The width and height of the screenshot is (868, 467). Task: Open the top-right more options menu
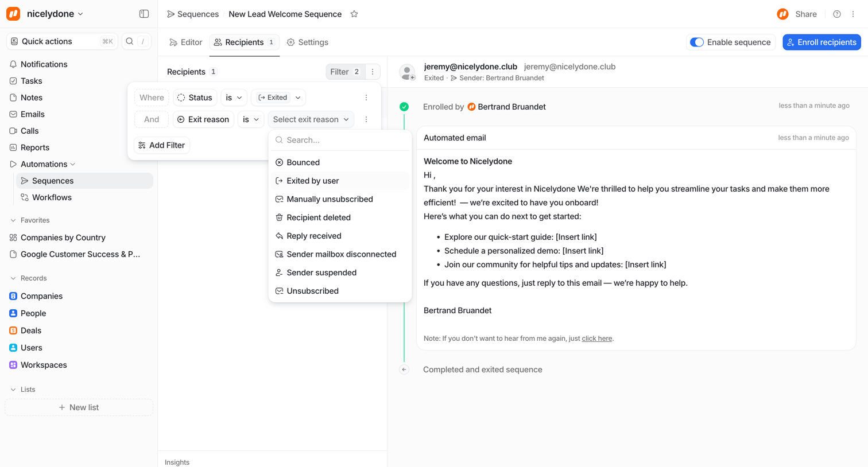pyautogui.click(x=853, y=14)
